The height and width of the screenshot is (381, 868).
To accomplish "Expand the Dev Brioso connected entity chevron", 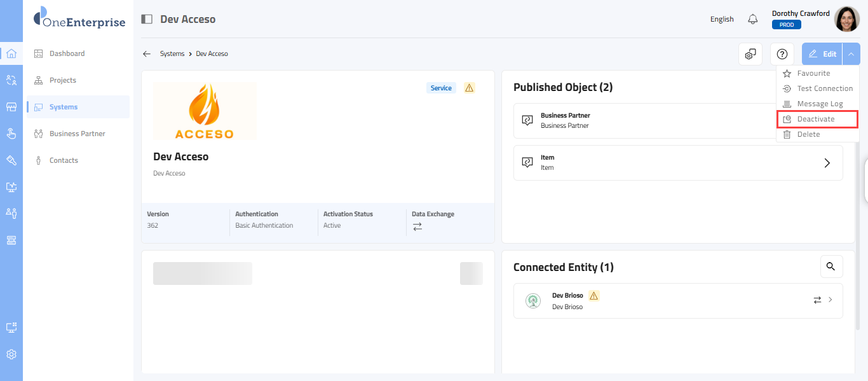I will pyautogui.click(x=830, y=300).
